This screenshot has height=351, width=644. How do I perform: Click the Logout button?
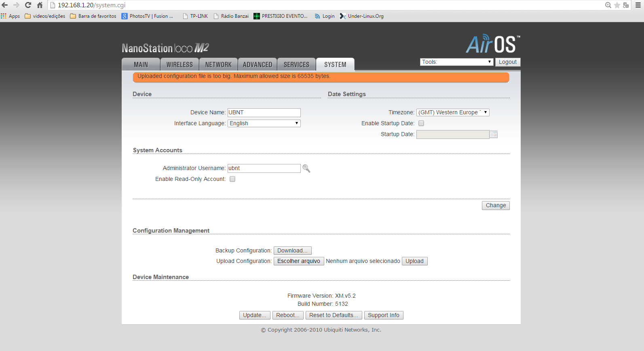coord(508,62)
